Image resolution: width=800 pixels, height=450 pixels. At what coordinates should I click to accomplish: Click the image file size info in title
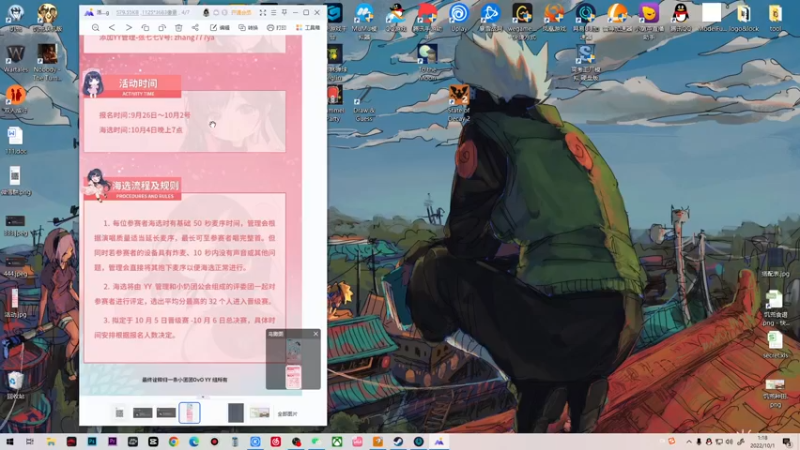[128, 12]
